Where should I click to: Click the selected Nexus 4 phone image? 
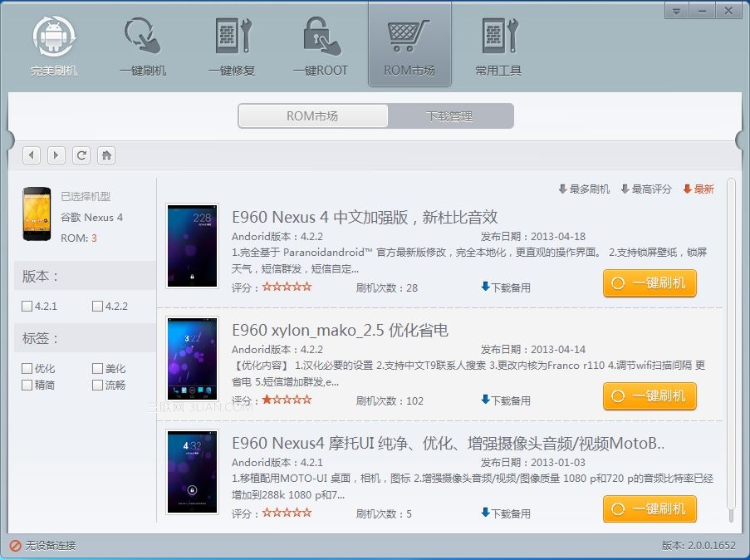[37, 214]
